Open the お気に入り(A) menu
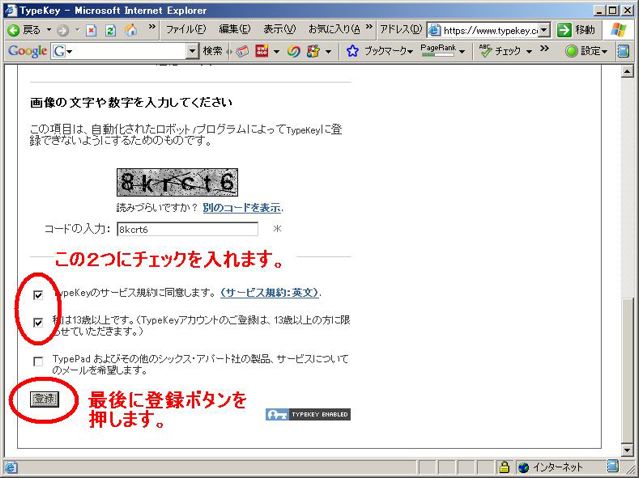This screenshot has height=478, width=639. 334,30
